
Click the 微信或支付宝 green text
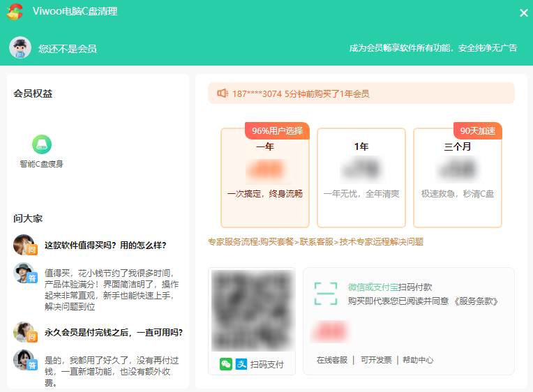373,287
